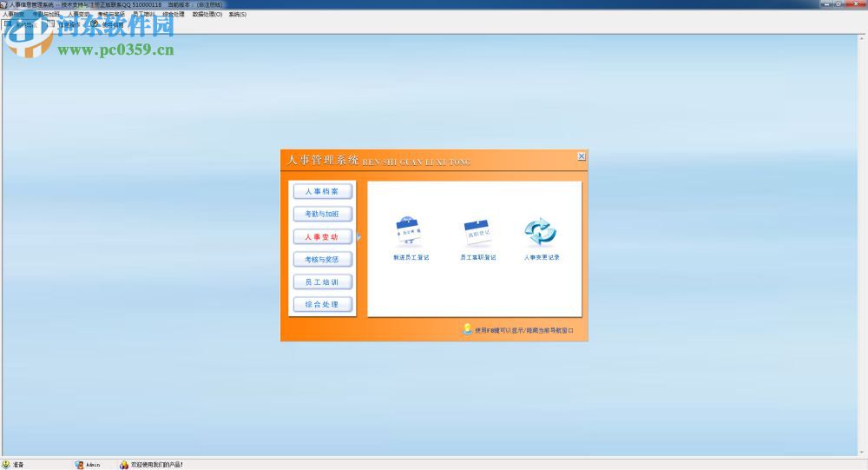Open 人事变动 menu in menu bar

pos(79,15)
